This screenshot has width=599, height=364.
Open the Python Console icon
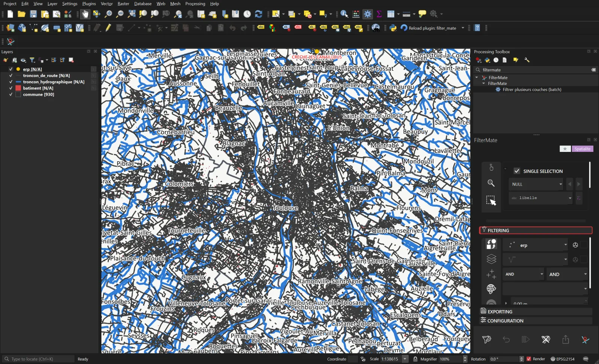pos(393,28)
